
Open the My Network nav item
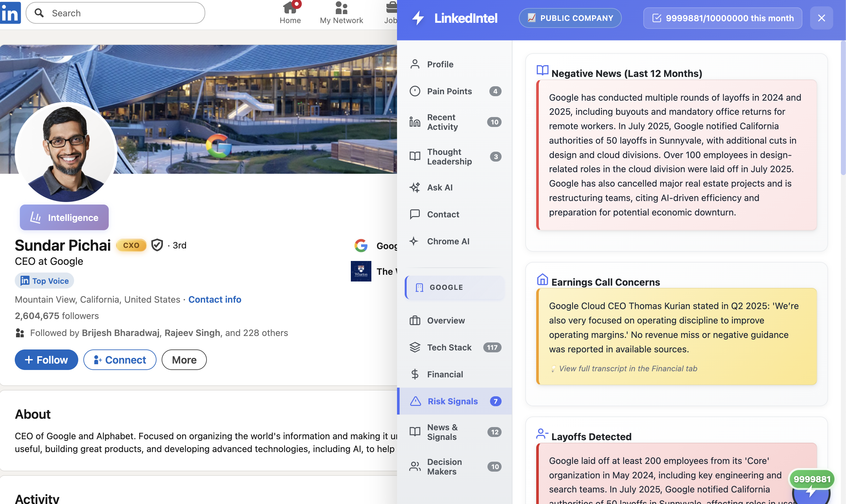pyautogui.click(x=341, y=13)
